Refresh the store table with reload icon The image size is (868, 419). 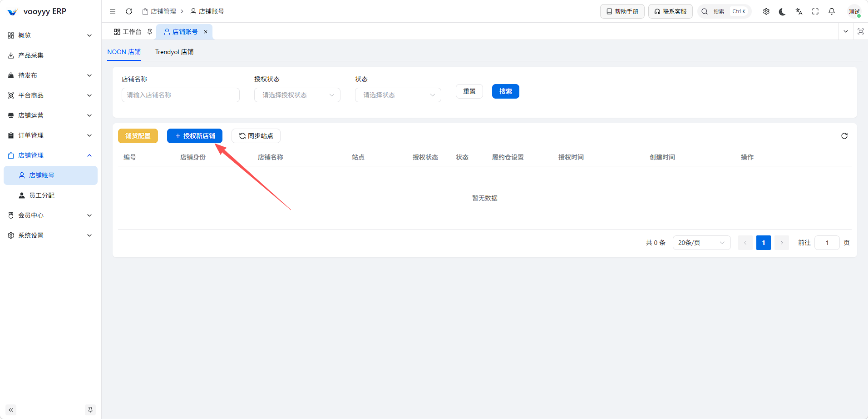pos(844,136)
